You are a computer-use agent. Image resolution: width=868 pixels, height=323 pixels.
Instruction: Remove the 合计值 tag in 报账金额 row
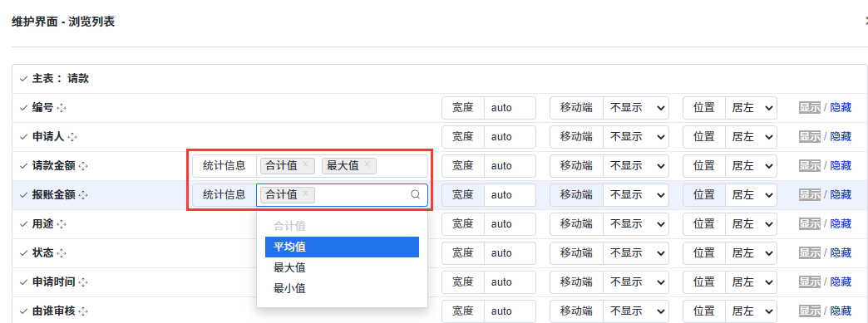306,193
